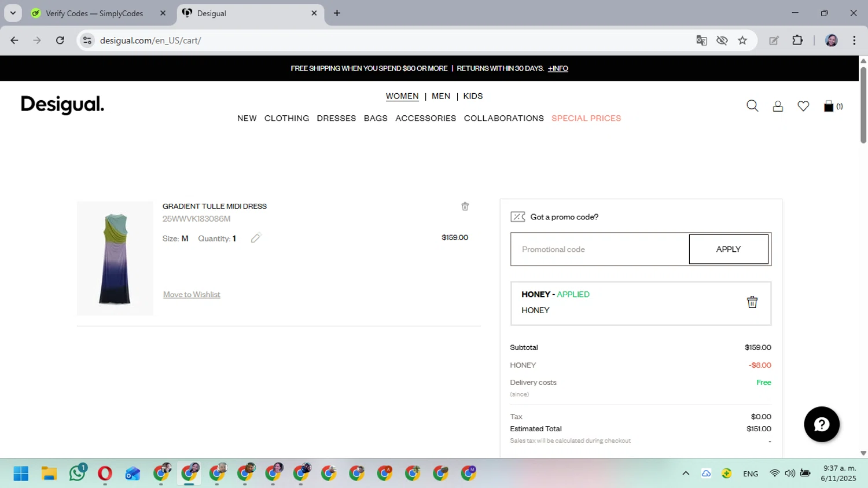Click the Google Translate icon in the address bar

tap(701, 41)
